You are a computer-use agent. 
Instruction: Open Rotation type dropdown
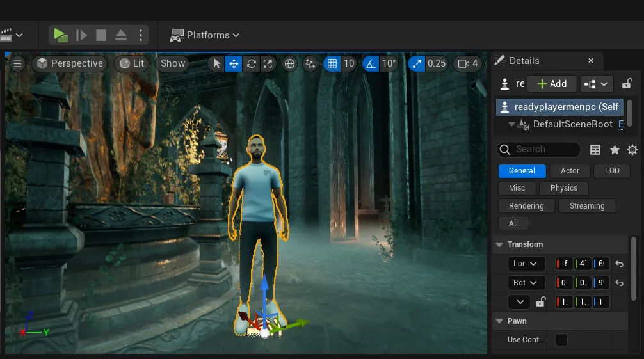click(527, 283)
